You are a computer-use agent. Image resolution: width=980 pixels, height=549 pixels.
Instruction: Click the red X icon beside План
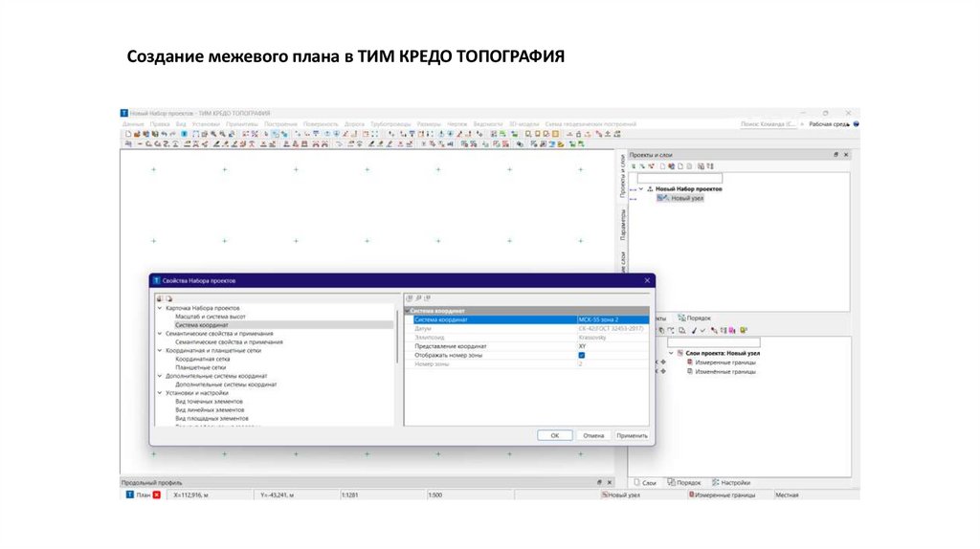coord(156,494)
